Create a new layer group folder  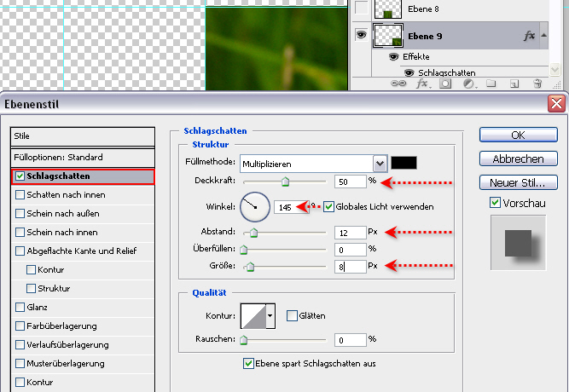click(491, 84)
